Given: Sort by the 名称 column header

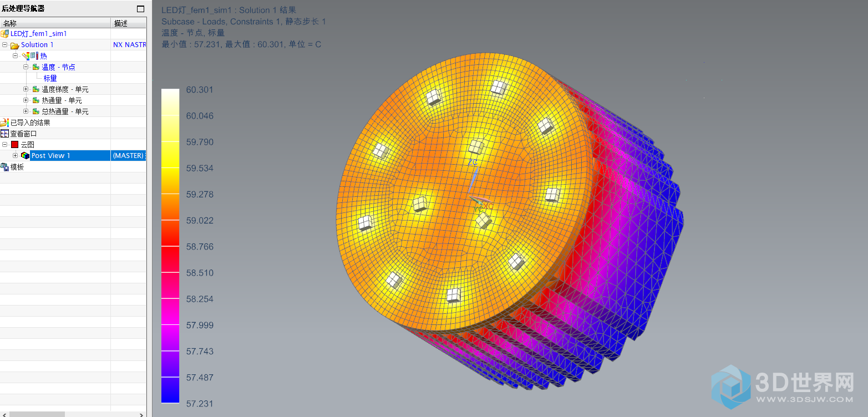Looking at the screenshot, I should [x=55, y=23].
